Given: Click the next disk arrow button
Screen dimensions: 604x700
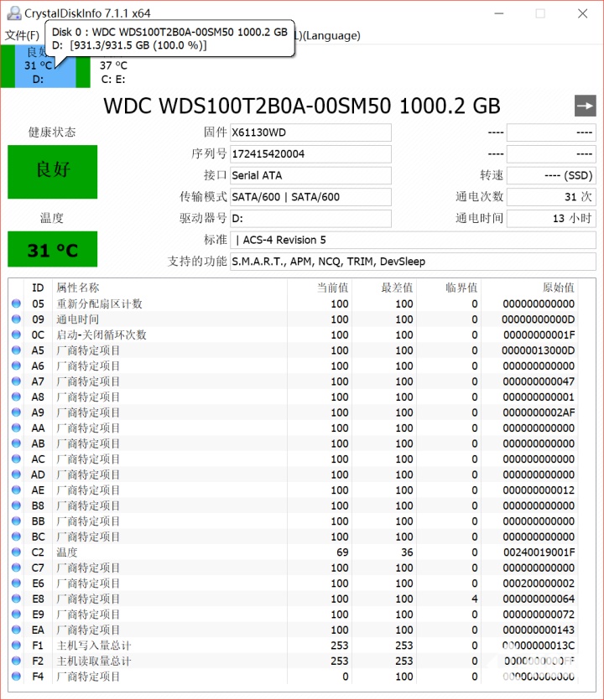Looking at the screenshot, I should click(x=585, y=106).
